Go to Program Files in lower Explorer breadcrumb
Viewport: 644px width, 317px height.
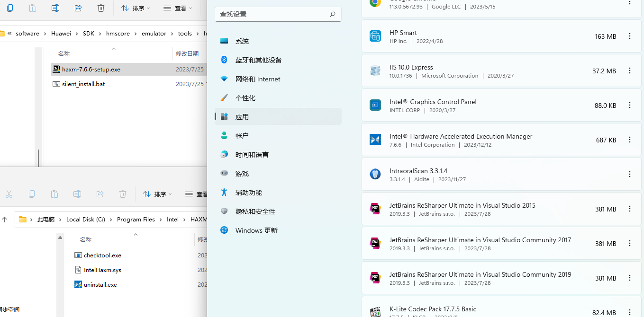[136, 220]
